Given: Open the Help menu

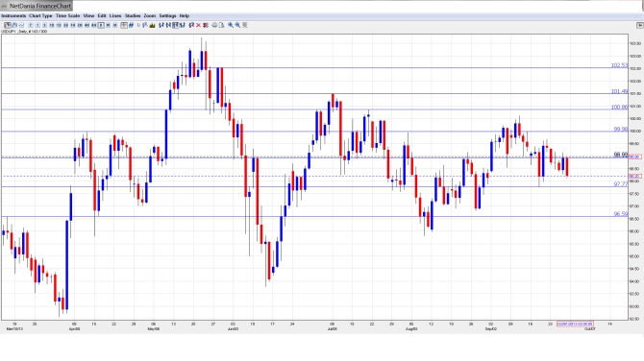Looking at the screenshot, I should point(185,16).
